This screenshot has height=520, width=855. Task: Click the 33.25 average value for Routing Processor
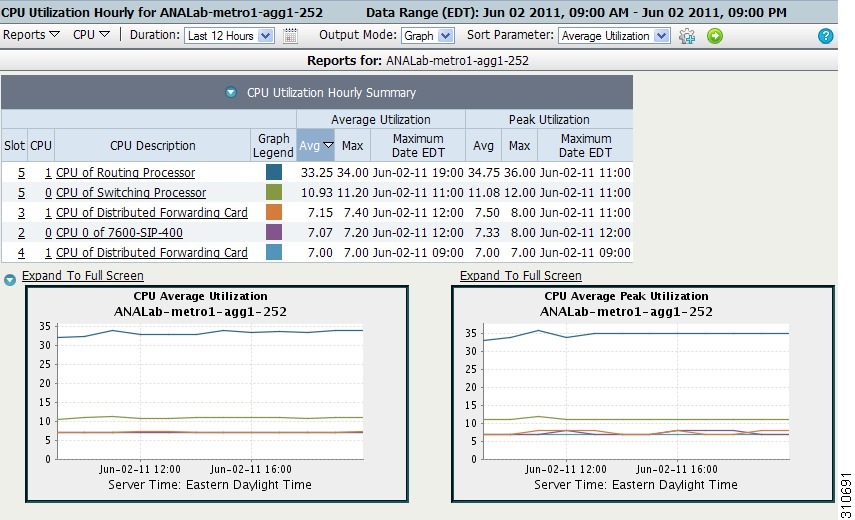(x=317, y=173)
